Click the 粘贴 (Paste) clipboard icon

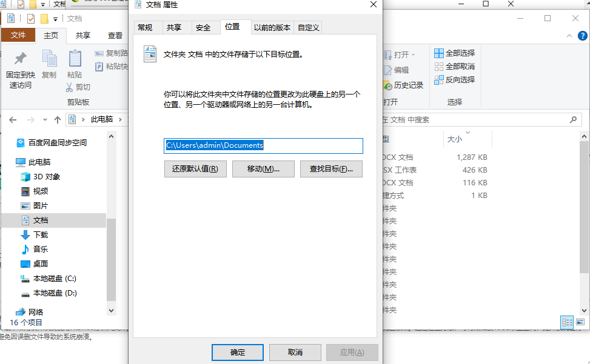point(75,64)
